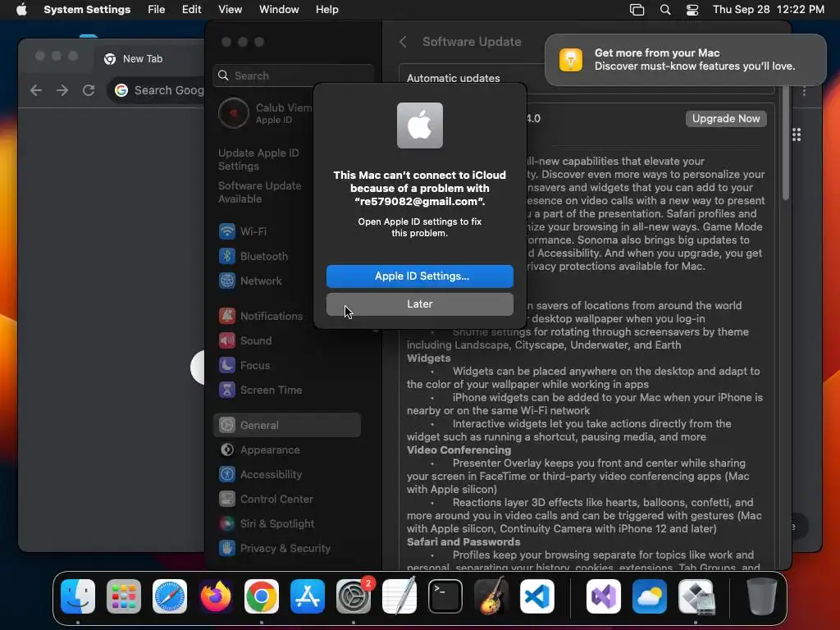Open the Help menu
The height and width of the screenshot is (630, 840).
326,10
